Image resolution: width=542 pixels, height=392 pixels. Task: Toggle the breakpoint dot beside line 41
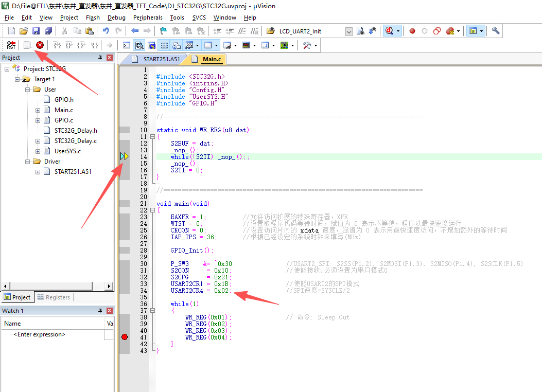pos(124,336)
